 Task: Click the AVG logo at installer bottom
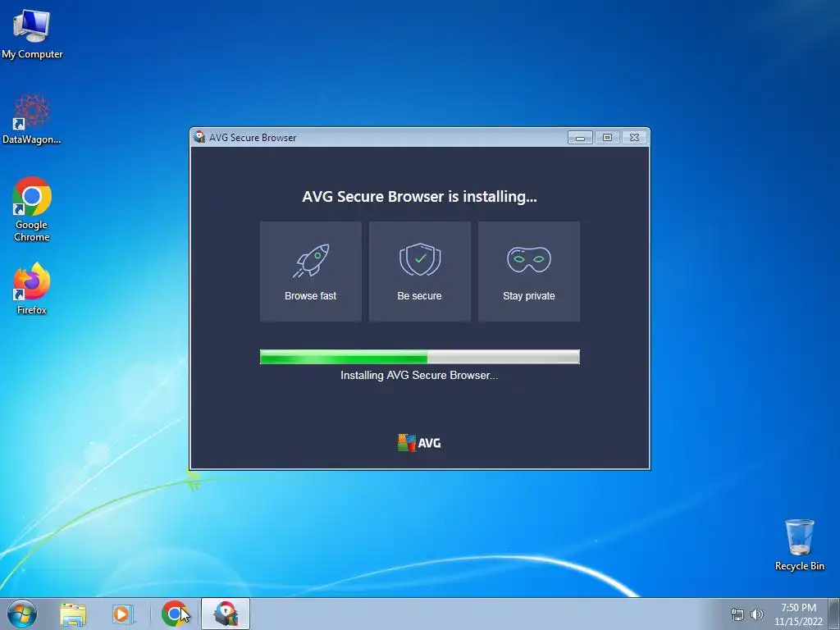(419, 443)
